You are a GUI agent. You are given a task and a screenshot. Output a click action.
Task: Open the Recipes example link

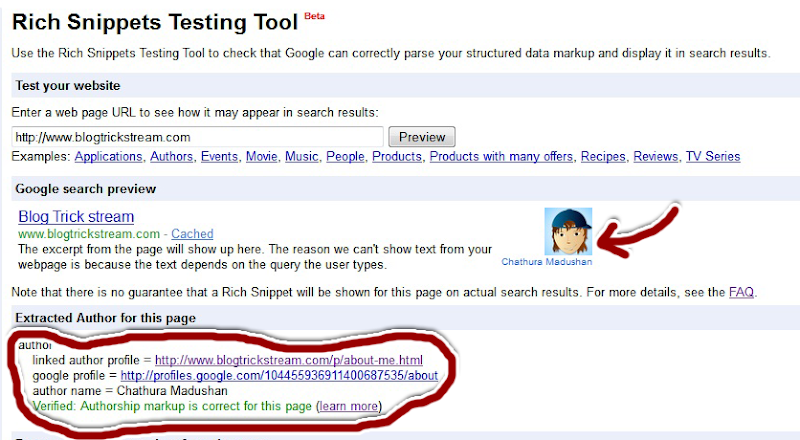(x=603, y=157)
